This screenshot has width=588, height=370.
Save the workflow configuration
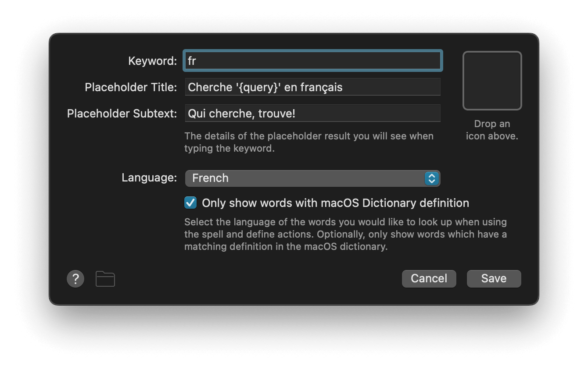(x=493, y=278)
